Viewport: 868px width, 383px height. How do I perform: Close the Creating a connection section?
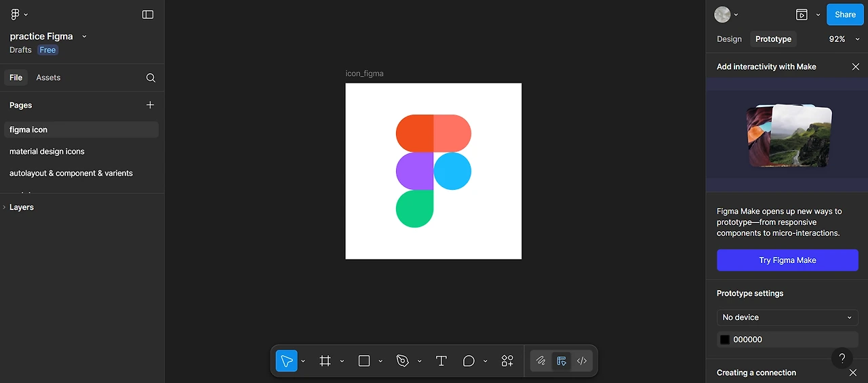click(853, 373)
